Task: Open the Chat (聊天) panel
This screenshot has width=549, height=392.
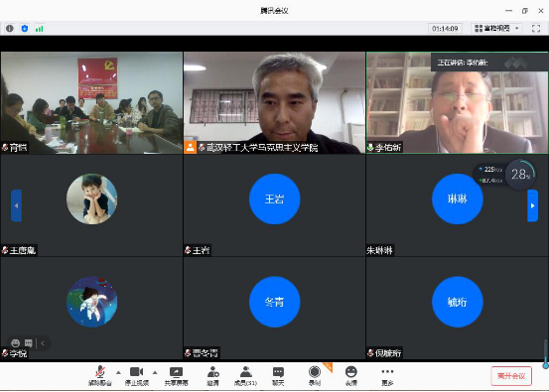Action: tap(278, 375)
